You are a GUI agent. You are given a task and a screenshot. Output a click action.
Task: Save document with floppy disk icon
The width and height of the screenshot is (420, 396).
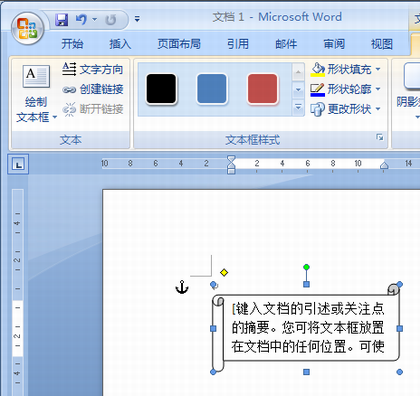[x=62, y=20]
